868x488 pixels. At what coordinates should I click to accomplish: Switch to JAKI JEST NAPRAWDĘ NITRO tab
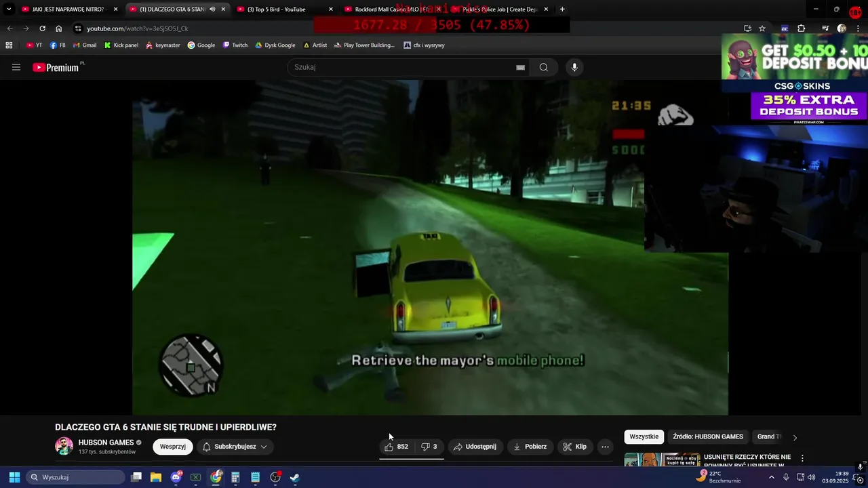click(x=70, y=9)
